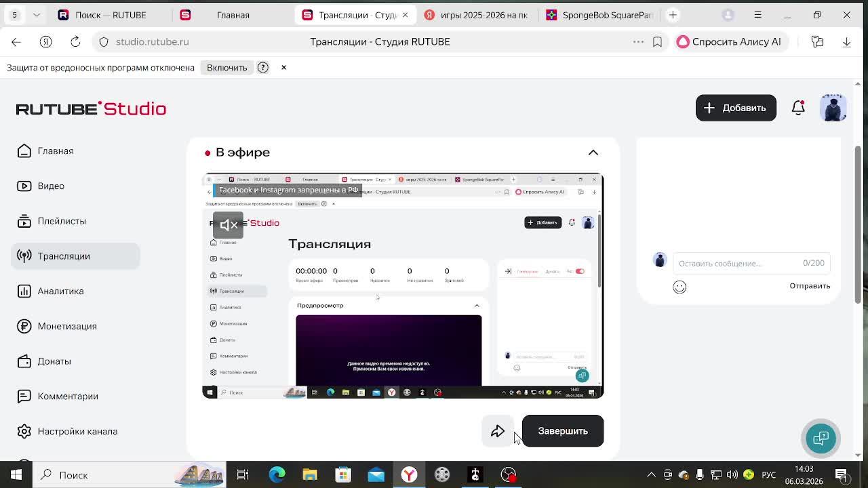Image resolution: width=868 pixels, height=488 pixels.
Task: Click the protection help question icon
Action: (x=263, y=68)
